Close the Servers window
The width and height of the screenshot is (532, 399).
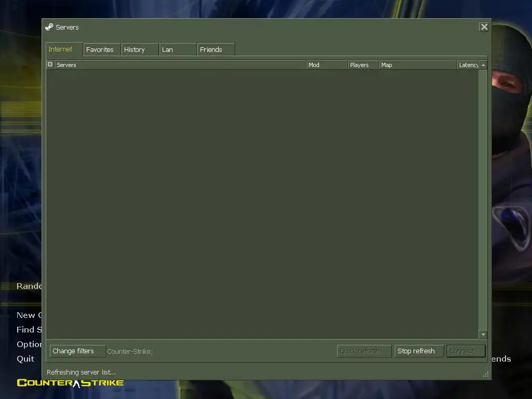[484, 27]
